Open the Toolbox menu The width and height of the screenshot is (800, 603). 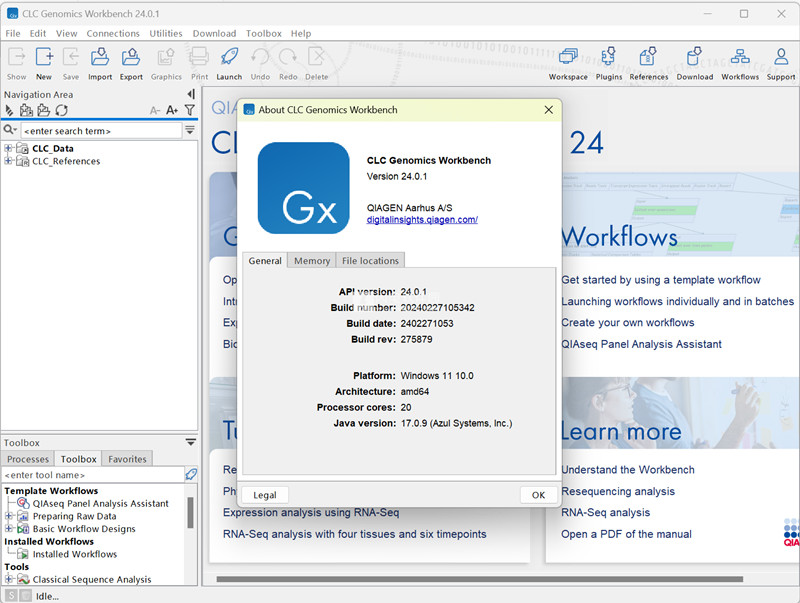264,33
